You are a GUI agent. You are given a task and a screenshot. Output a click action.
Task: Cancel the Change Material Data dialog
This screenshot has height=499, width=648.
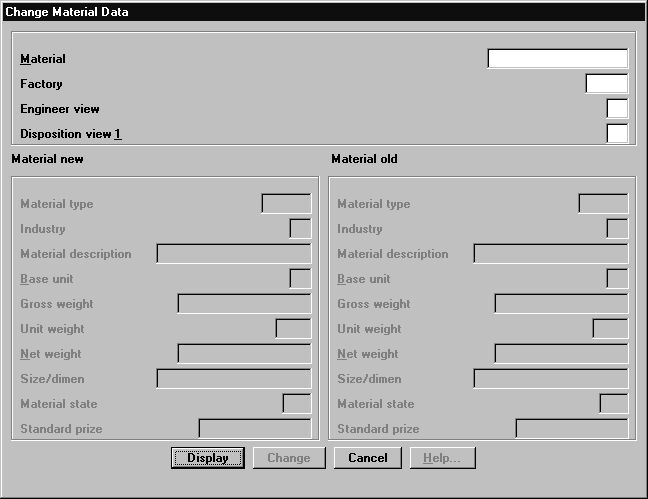[x=367, y=458]
